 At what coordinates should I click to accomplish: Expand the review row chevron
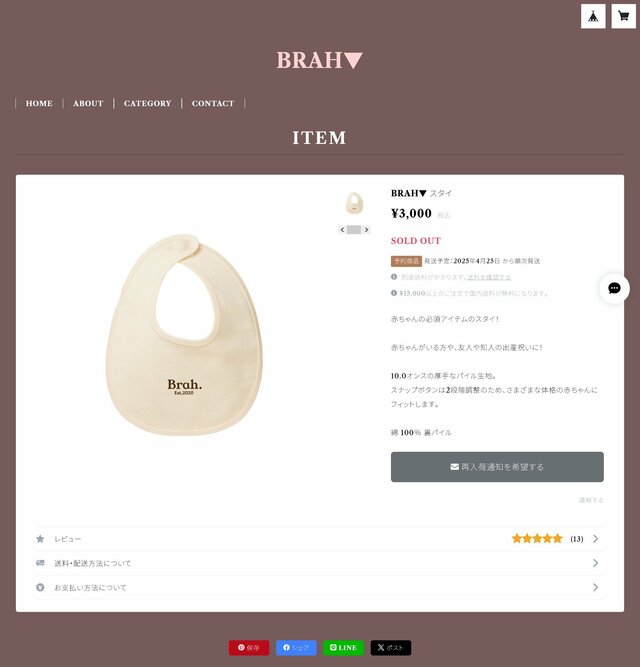[595, 539]
